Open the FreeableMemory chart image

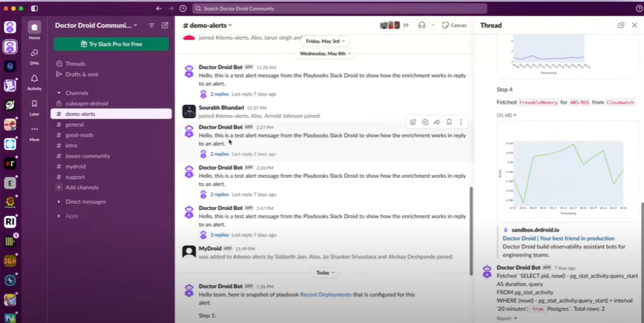pos(567,171)
